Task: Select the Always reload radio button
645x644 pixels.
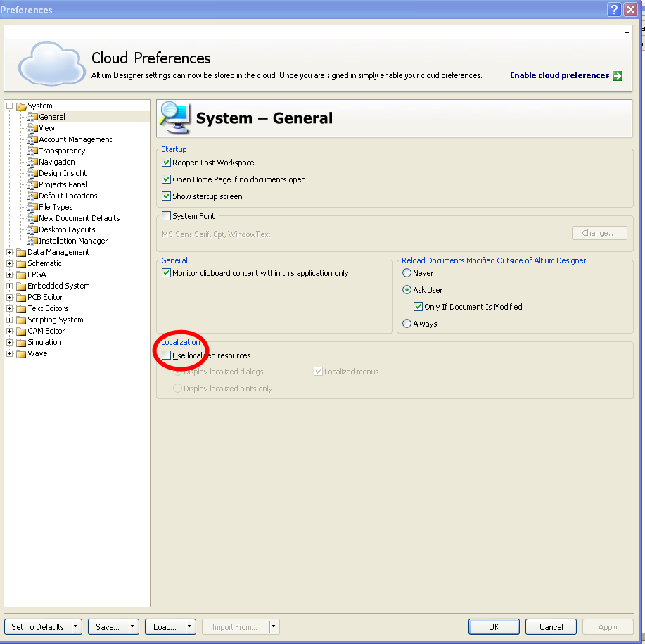Action: point(407,324)
